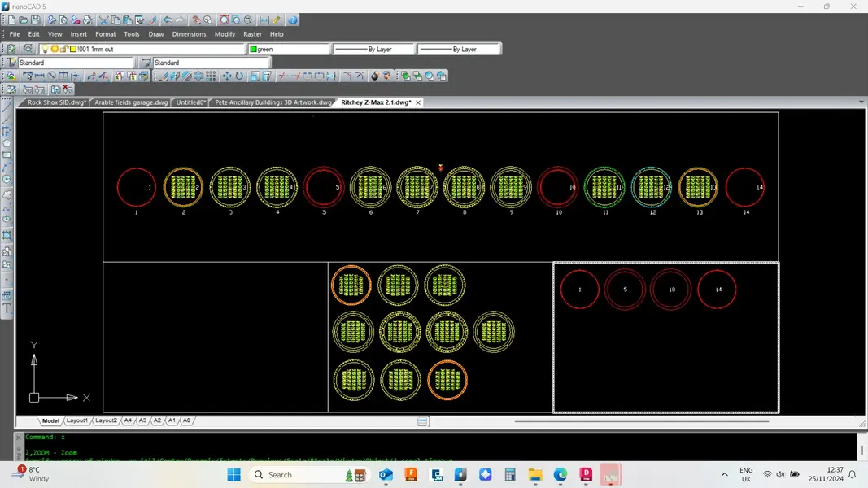Open Microsoft Edge from the taskbar

(560, 475)
